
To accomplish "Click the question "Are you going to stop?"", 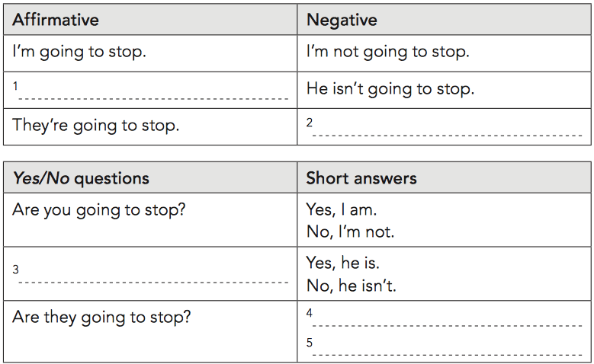I will (x=99, y=210).
